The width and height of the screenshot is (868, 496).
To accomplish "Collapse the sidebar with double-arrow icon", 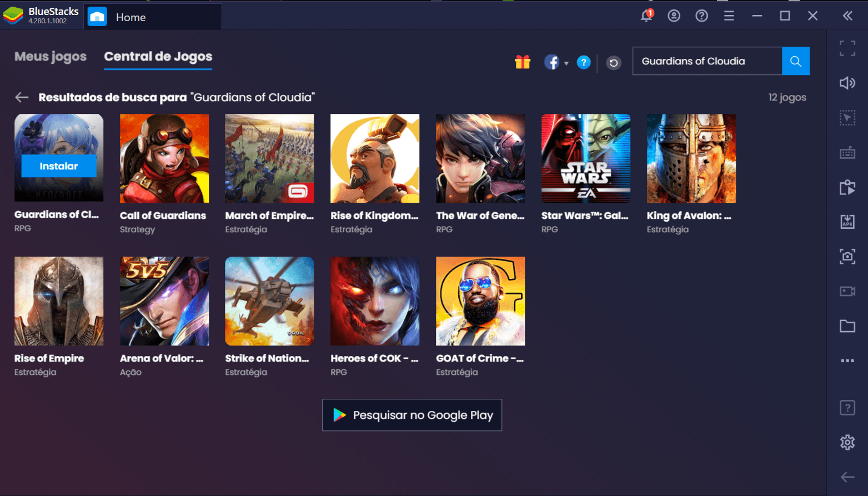I will coord(847,16).
